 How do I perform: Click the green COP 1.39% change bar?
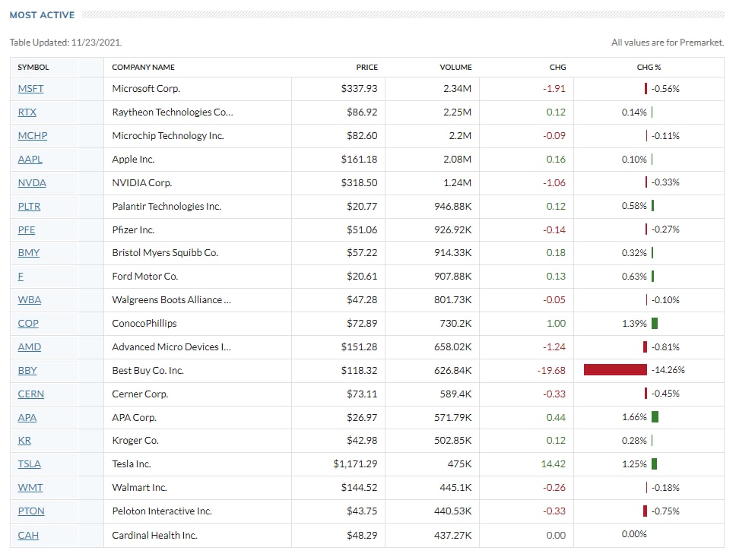point(655,323)
